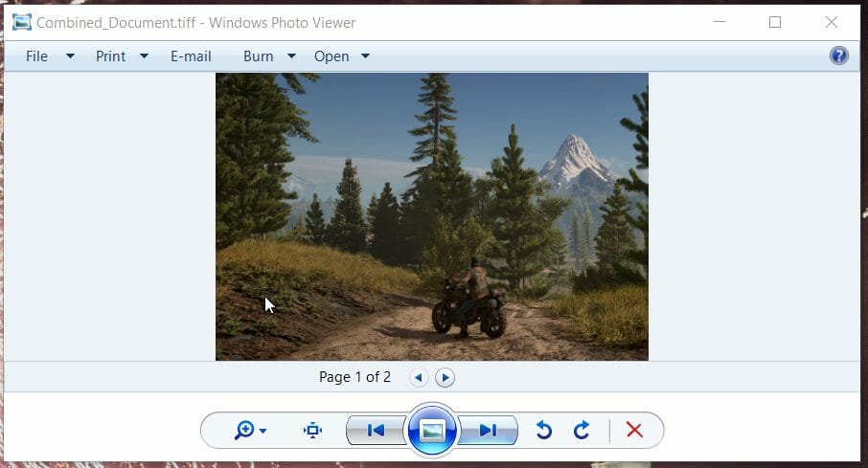
Task: Go to the previous image button
Action: point(377,430)
